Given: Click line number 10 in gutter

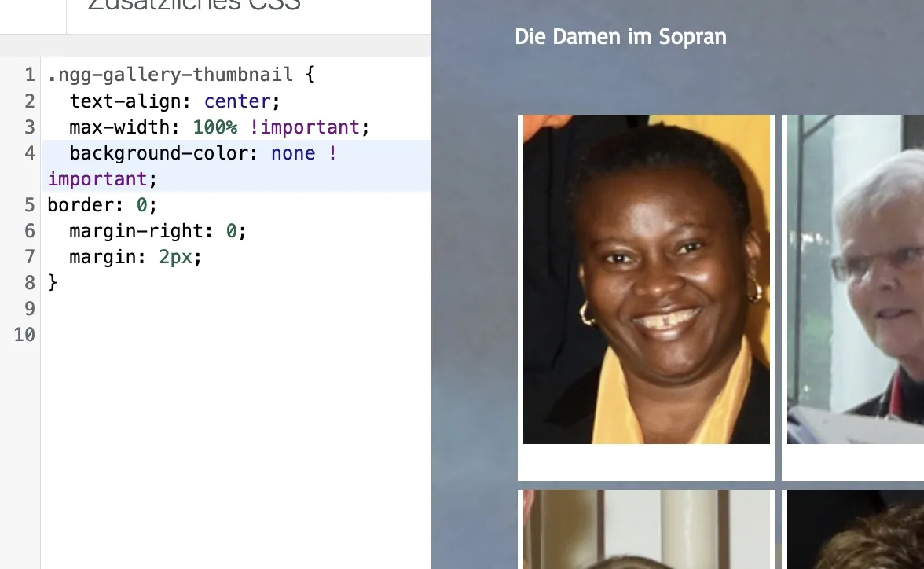Looking at the screenshot, I should (25, 335).
